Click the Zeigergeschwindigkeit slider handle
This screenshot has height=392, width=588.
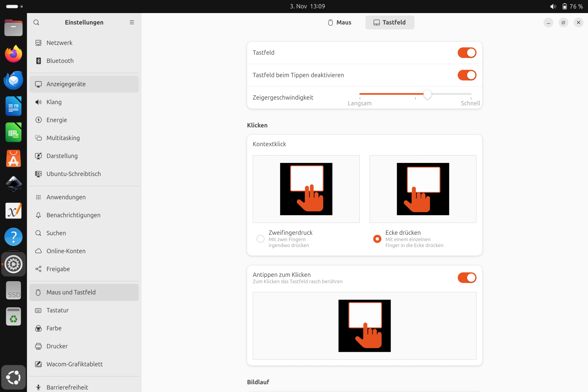(428, 94)
